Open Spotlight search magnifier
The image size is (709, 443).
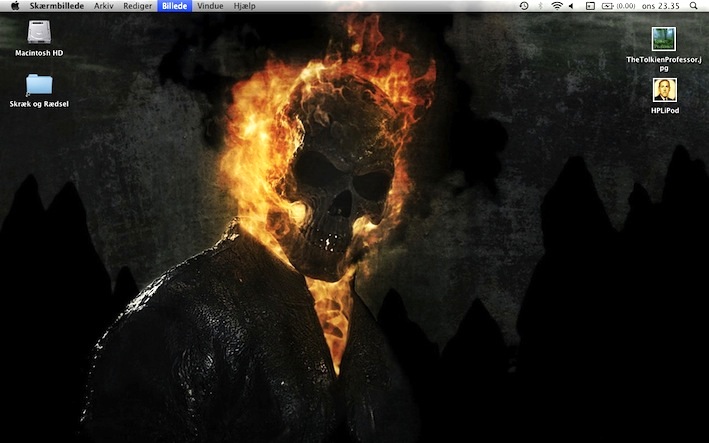[x=693, y=6]
